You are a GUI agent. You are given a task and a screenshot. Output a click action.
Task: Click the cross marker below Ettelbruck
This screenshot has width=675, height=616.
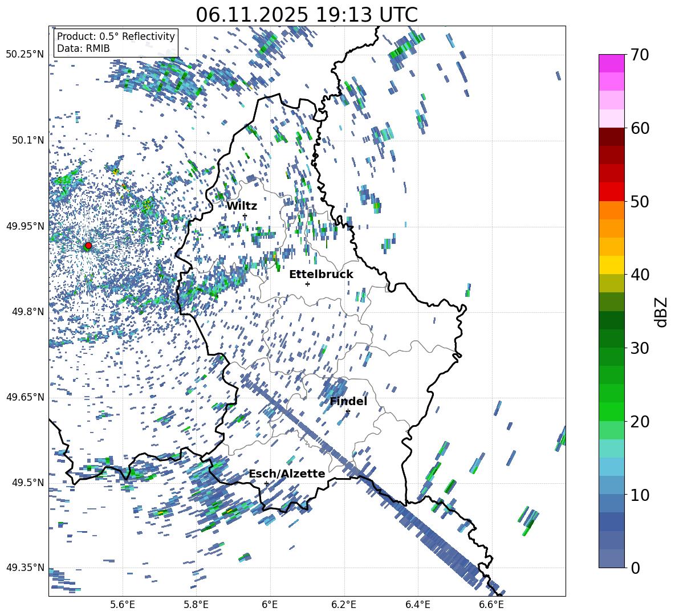tap(307, 284)
